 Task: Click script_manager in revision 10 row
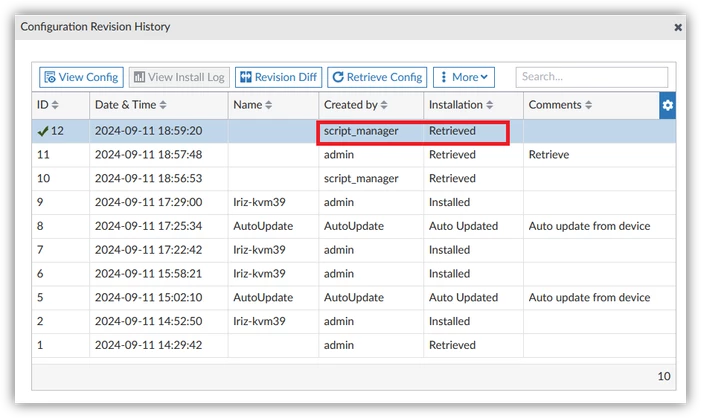361,178
